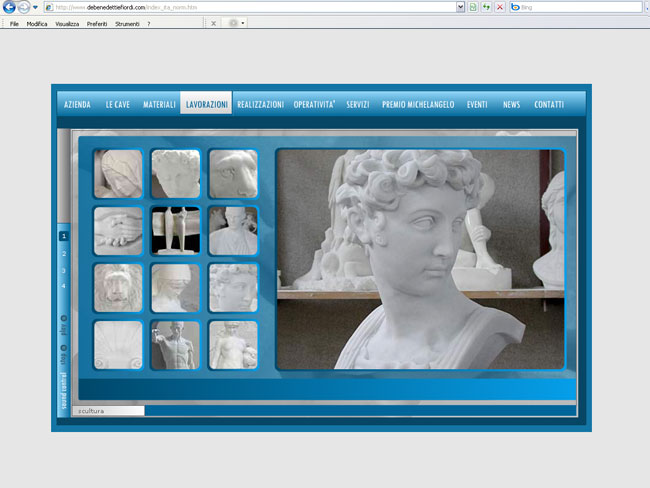This screenshot has width=650, height=488.
Task: Open the Preferiti menu
Action: point(97,24)
